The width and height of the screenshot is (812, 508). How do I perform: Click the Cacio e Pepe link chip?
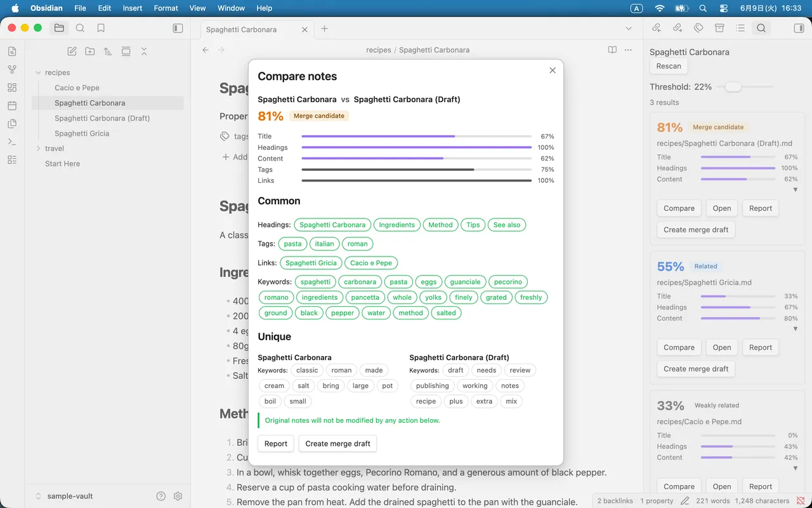tap(371, 263)
